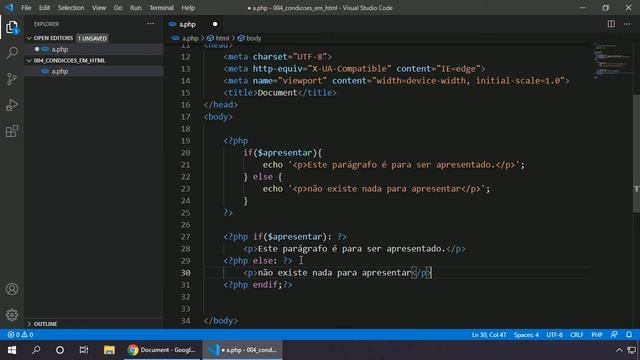Viewport: 640px width, 360px height.
Task: Open the Accounts menu icon
Action: 12,289
